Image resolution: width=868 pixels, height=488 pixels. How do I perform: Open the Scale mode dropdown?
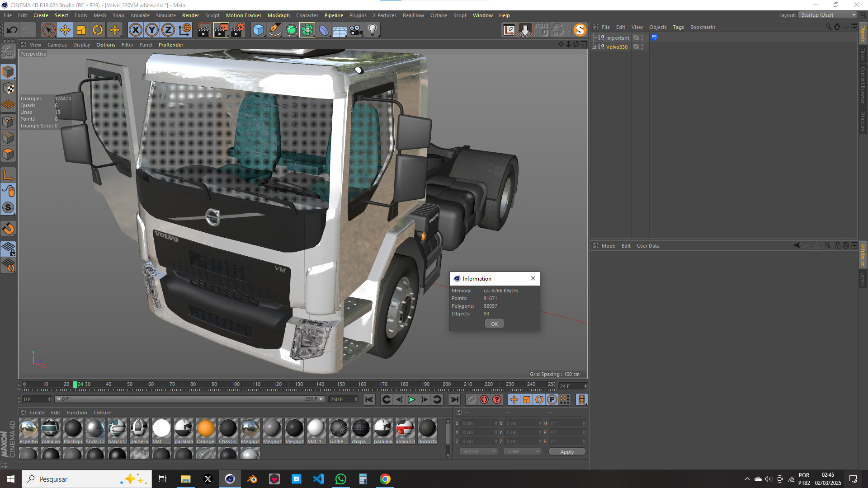click(523, 451)
